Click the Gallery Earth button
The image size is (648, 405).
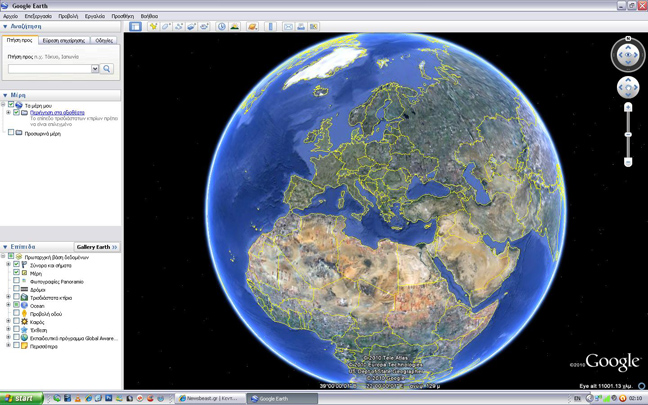pyautogui.click(x=97, y=247)
